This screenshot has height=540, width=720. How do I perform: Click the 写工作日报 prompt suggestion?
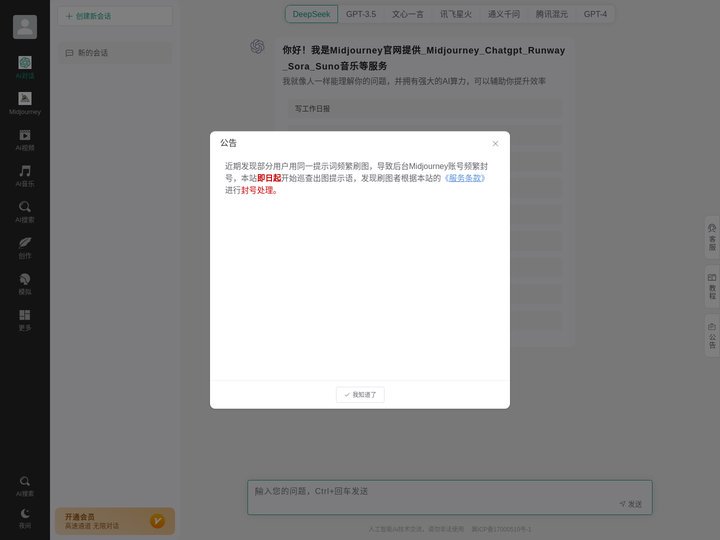[425, 109]
